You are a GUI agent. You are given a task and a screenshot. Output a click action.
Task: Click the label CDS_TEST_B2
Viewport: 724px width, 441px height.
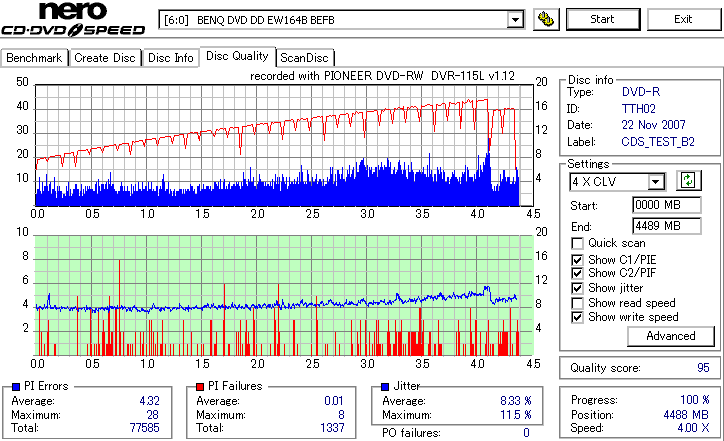pyautogui.click(x=658, y=142)
